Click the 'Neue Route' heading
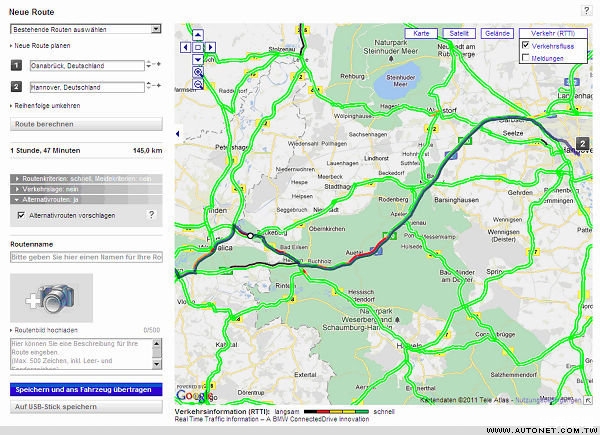 click(31, 12)
